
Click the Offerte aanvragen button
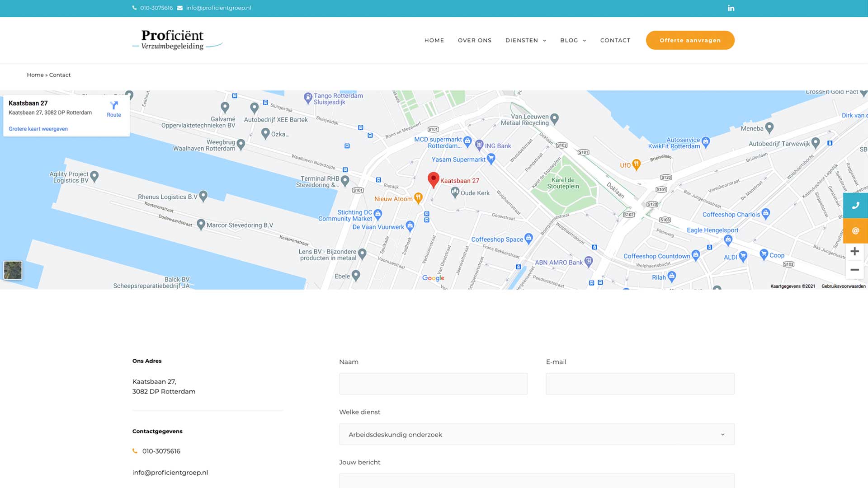690,40
